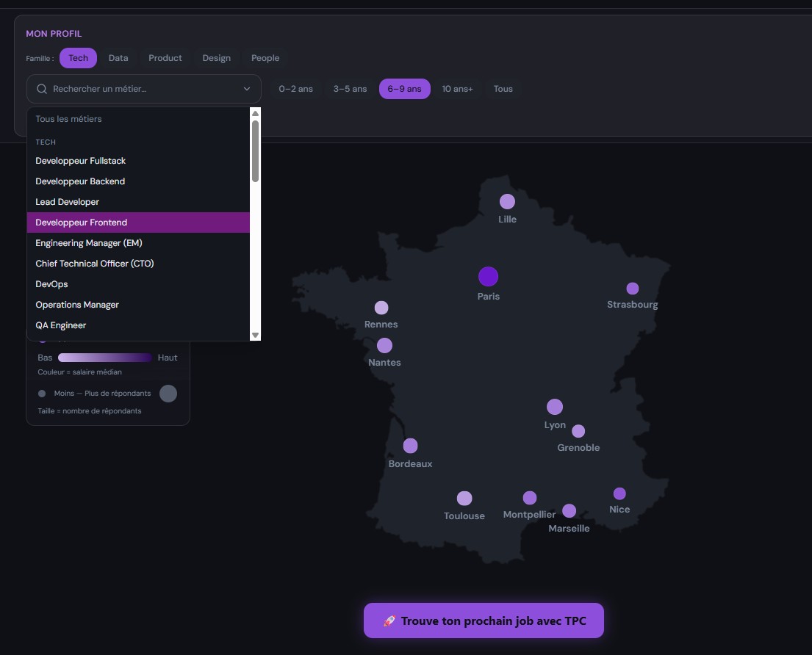
Task: Click Trouve ton prochain job avec TPC
Action: click(x=484, y=620)
